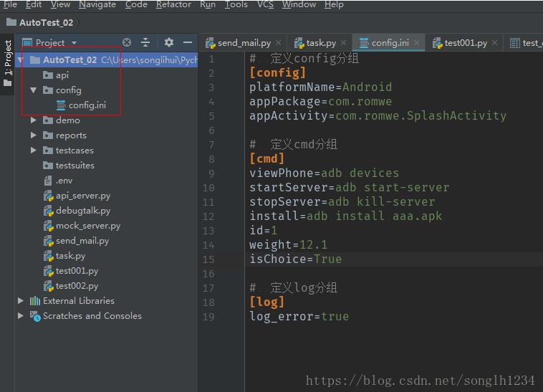
Task: Close the send_mail.py editor tab
Action: [x=278, y=43]
